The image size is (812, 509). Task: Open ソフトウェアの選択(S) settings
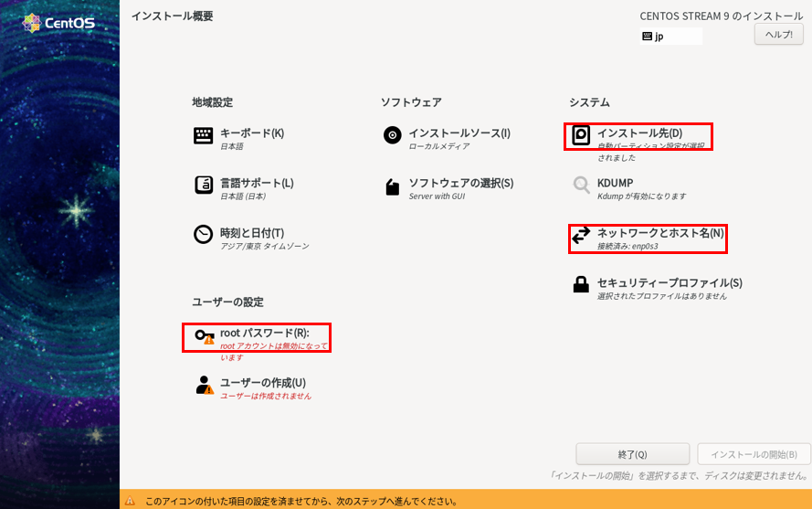[461, 183]
